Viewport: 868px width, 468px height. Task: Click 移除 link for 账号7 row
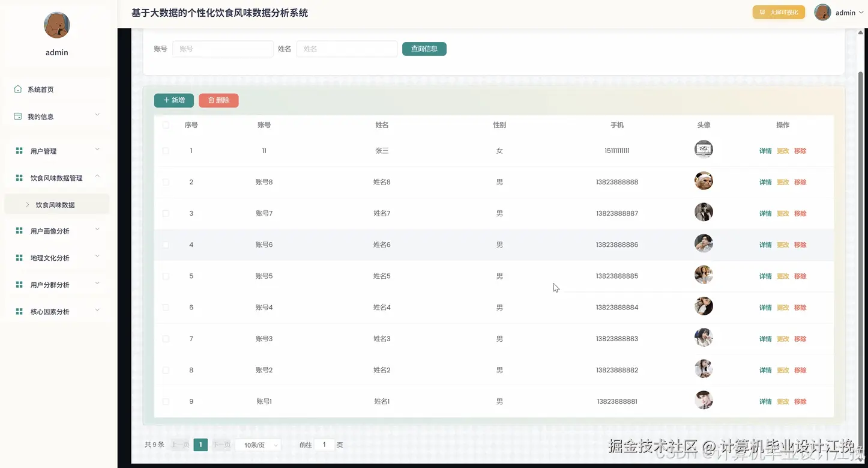[800, 213]
